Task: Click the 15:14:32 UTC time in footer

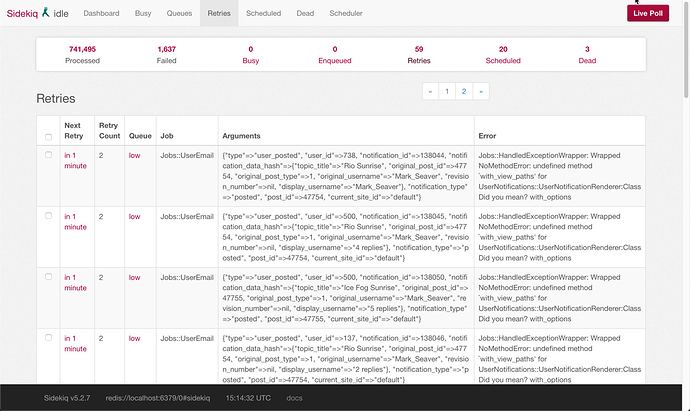Action: [248, 398]
